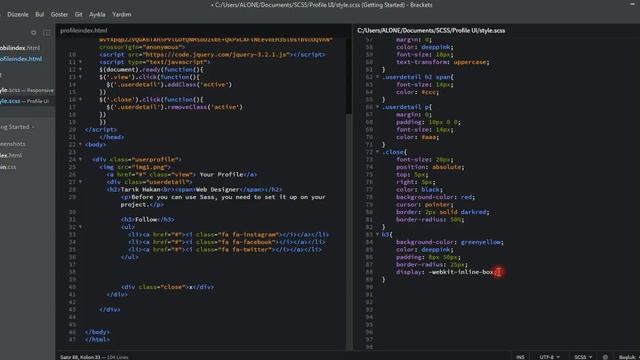Screen dimensions: 640x360
Task: Click the left pane vertical scrollbar
Action: click(x=349, y=76)
